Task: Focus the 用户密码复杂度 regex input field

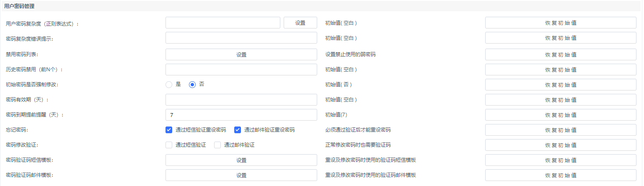Action: 223,23
